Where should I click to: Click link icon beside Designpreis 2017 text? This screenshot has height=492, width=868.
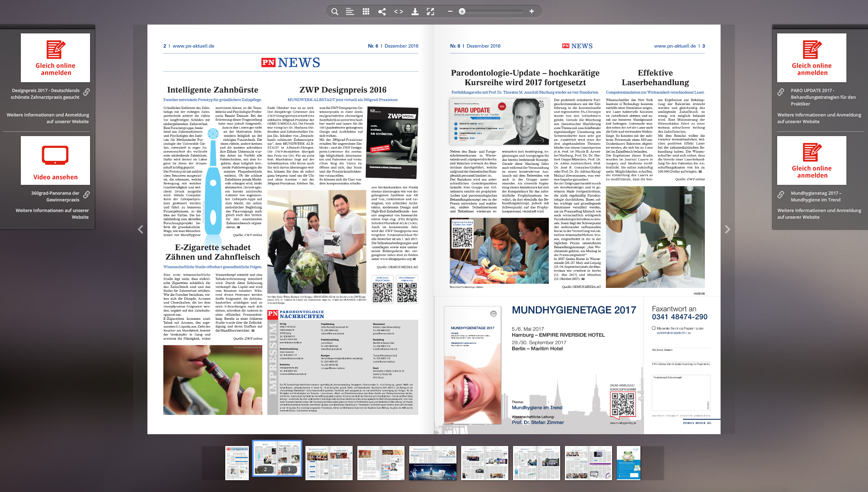click(x=86, y=92)
